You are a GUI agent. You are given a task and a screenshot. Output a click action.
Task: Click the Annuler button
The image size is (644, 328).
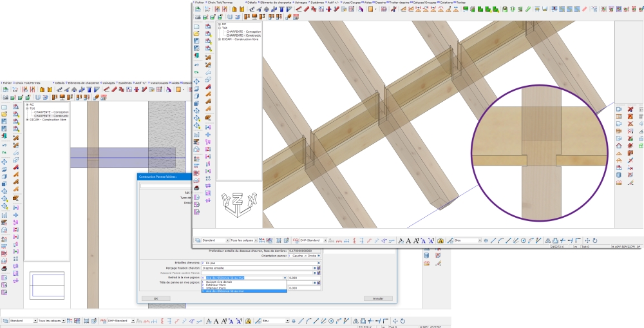tap(378, 298)
